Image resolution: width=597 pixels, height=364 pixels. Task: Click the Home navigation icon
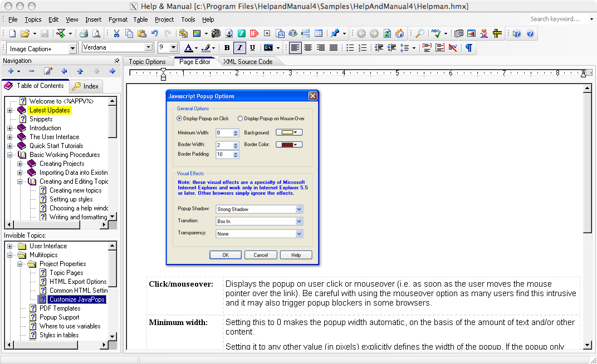tap(400, 33)
